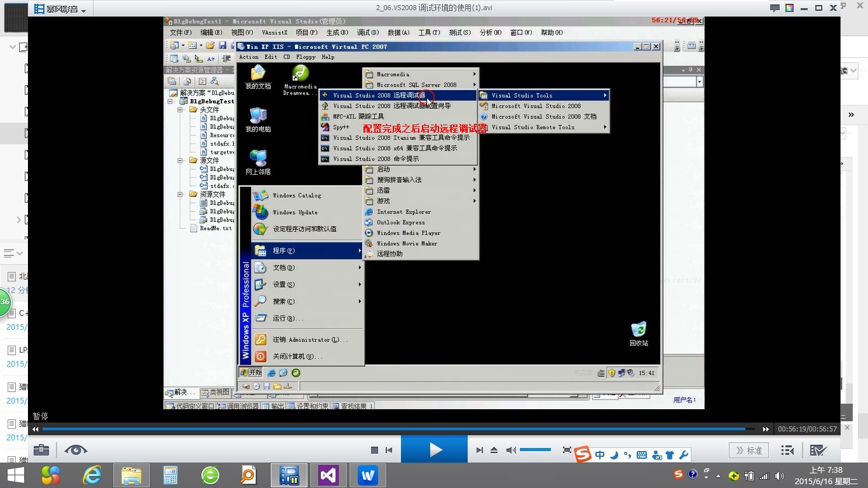Open the VAssistX menu
Screen dimensions: 868x488
(275, 32)
